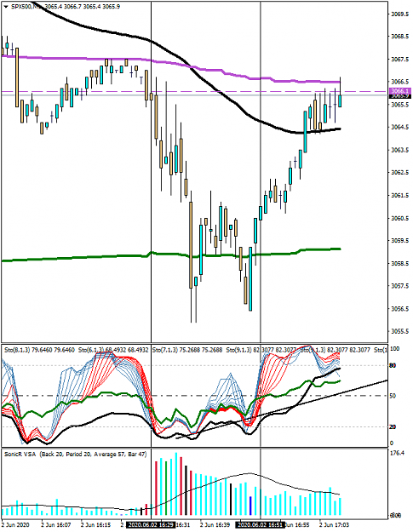
Task: Click the 3059.5 price axis label
Action: point(400,241)
